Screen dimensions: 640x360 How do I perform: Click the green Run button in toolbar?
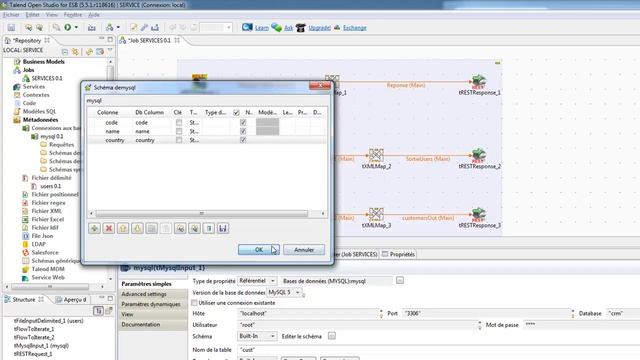click(x=67, y=27)
